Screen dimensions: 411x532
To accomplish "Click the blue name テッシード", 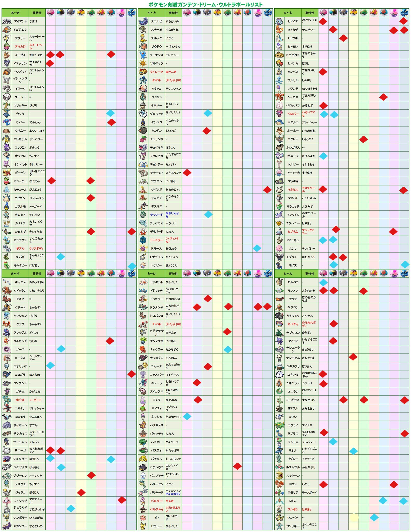I will tap(156, 215).
